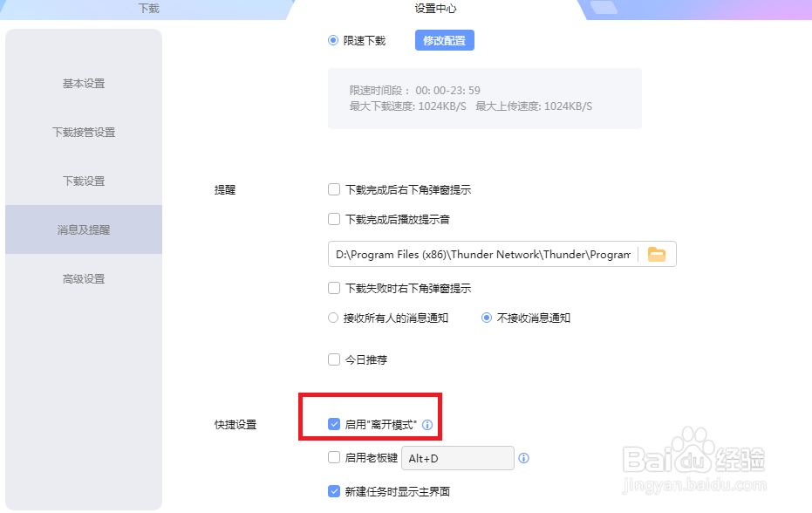The image size is (812, 513).
Task: Click the 快捷设置 section label
Action: (235, 424)
